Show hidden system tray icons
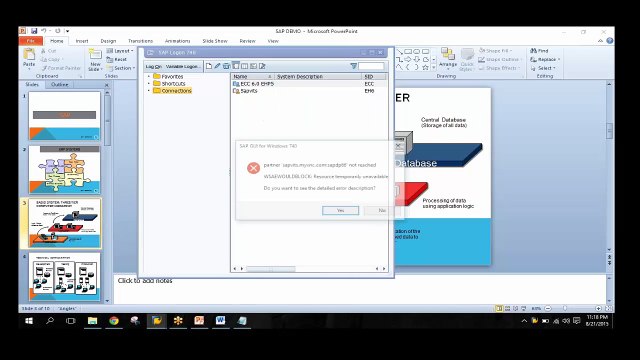Screen dimensions: 640x360 pyautogui.click(x=524, y=321)
